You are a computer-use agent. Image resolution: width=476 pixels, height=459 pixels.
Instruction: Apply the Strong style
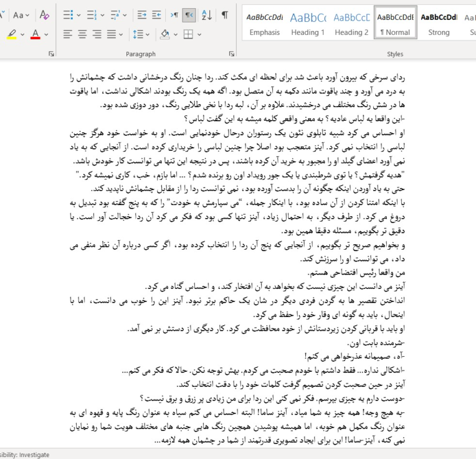pos(439,23)
